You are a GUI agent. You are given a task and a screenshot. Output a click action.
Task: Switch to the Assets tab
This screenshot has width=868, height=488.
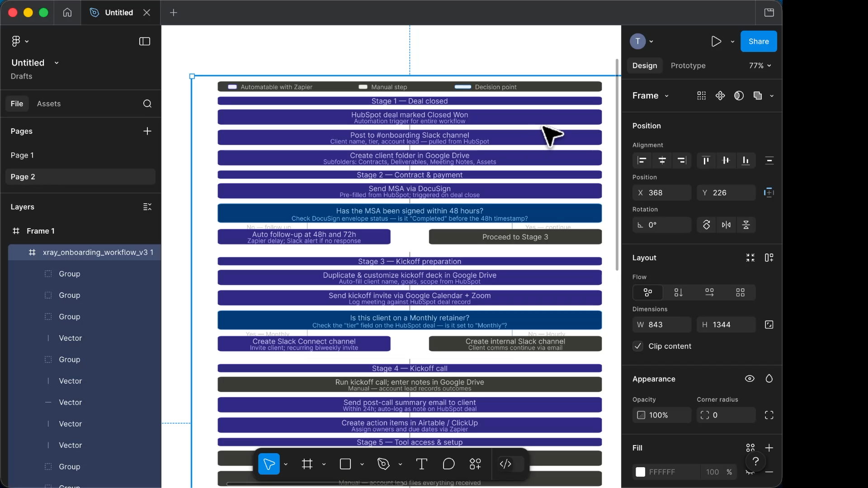point(49,103)
